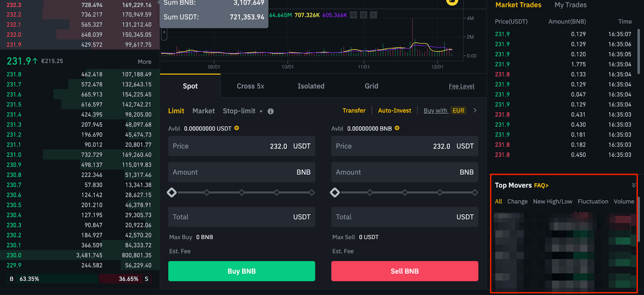Select bid price 231.0 in order book
644x295 pixels.
coord(14,155)
